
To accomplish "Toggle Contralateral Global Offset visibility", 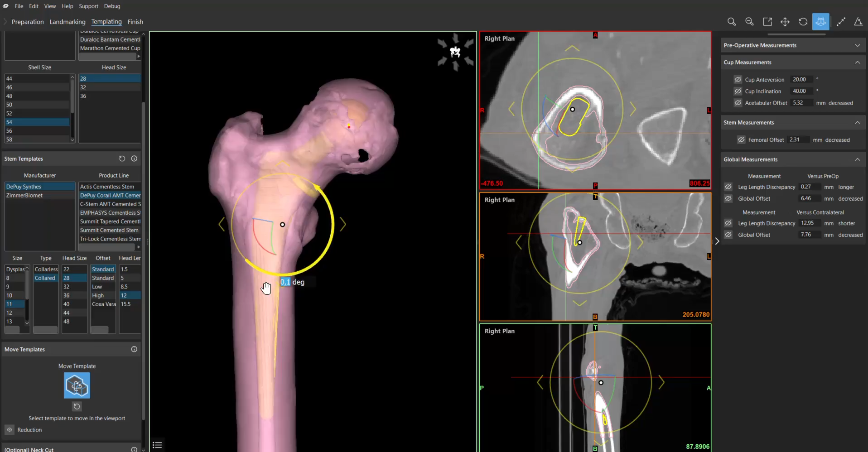I will tap(728, 235).
